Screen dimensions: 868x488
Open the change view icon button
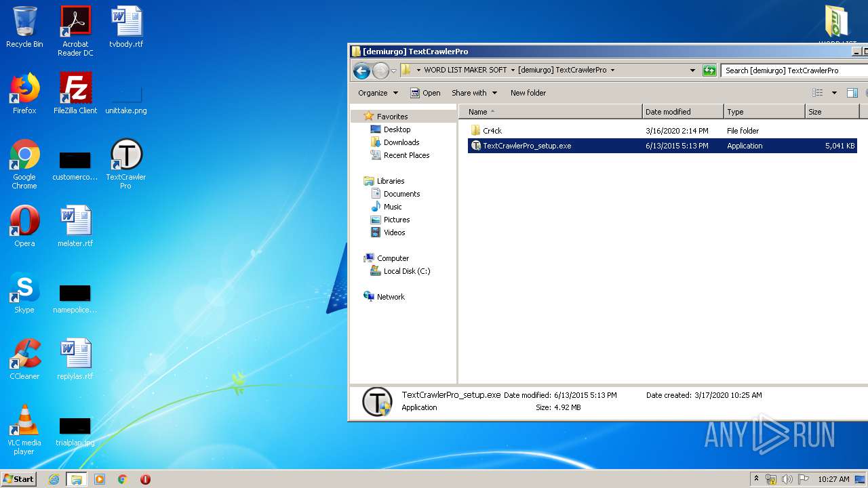point(818,93)
